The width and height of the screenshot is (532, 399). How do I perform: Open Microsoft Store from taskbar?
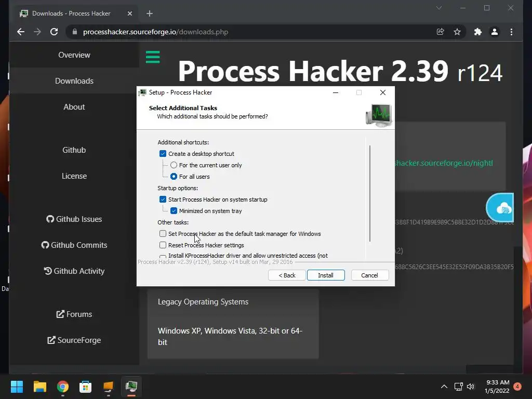point(86,387)
